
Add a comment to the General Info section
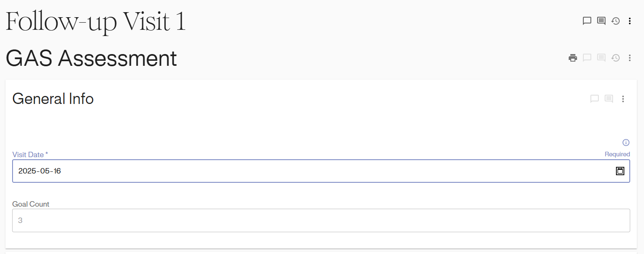(x=595, y=99)
